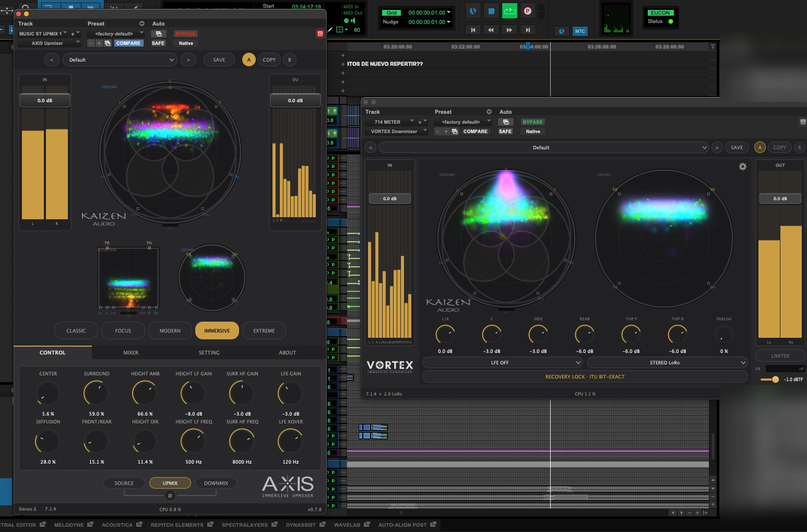Image resolution: width=807 pixels, height=532 pixels.
Task: Click the Auto automation-enable icon in VORTEX window
Action: 505,122
